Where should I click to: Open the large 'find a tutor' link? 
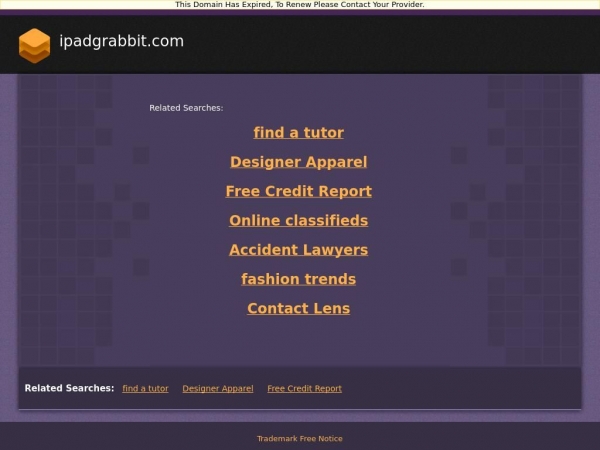tap(298, 132)
